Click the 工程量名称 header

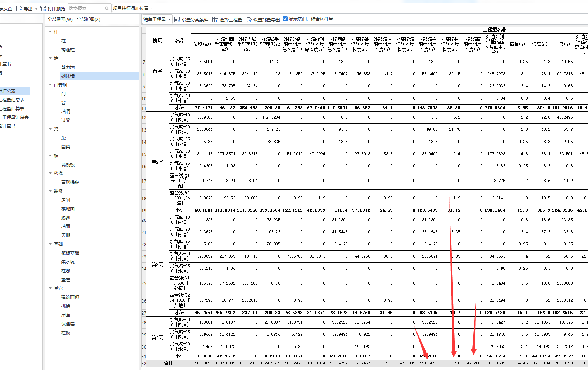pos(495,29)
